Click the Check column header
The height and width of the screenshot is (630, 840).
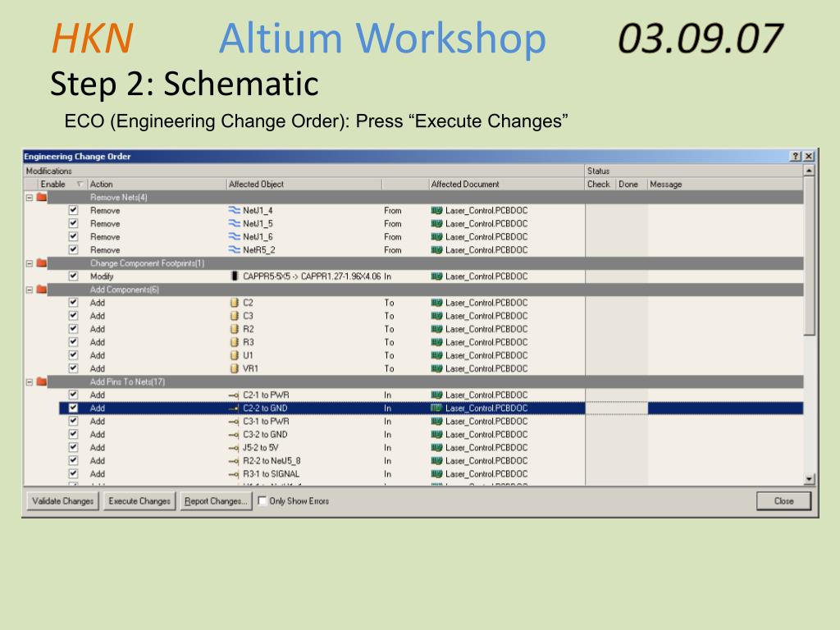[x=600, y=184]
